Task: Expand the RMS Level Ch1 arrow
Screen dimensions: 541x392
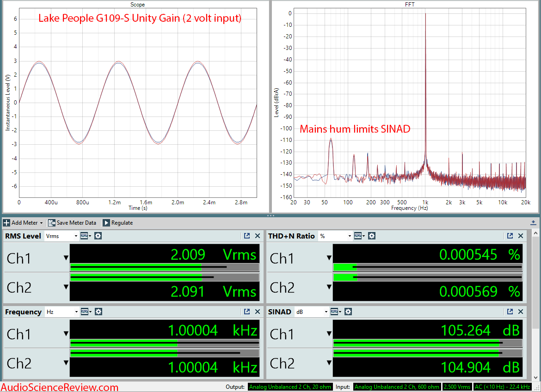Action: click(x=66, y=258)
